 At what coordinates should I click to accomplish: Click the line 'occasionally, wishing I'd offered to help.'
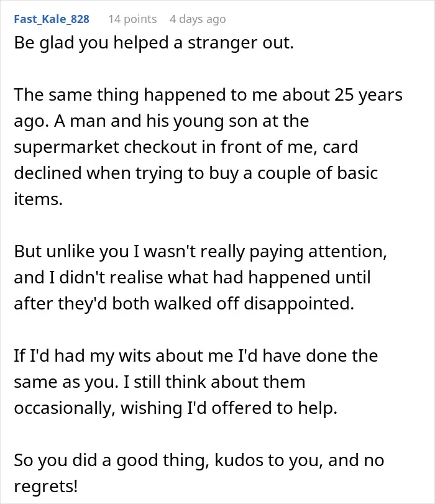pyautogui.click(x=175, y=408)
